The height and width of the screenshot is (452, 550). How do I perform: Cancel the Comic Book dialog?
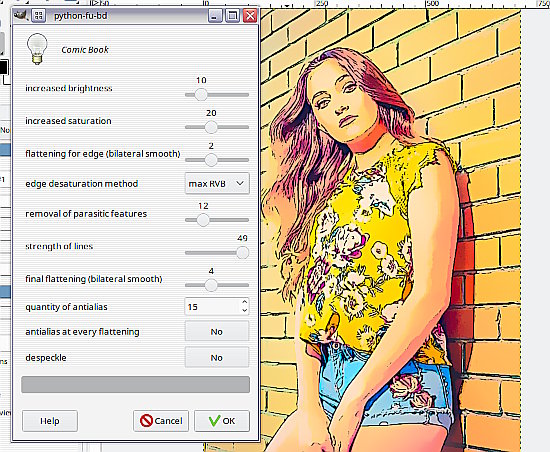click(x=161, y=421)
